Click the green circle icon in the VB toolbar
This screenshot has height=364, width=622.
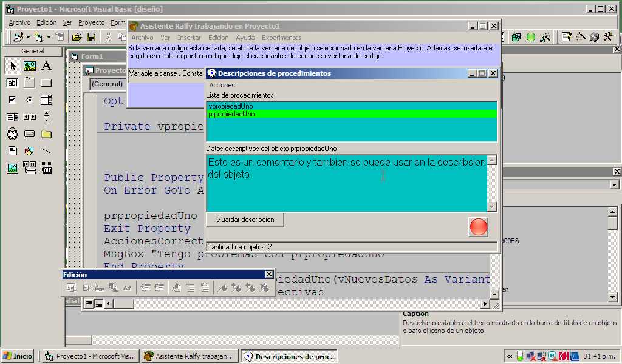click(531, 37)
